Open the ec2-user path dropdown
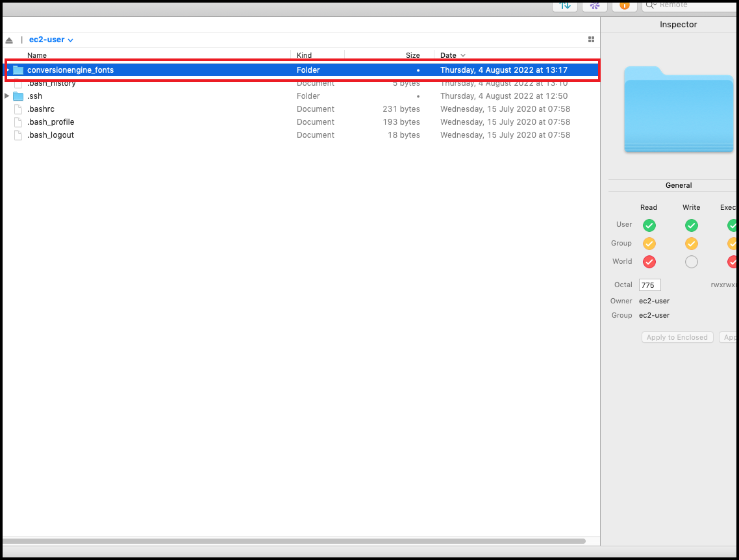 [51, 40]
